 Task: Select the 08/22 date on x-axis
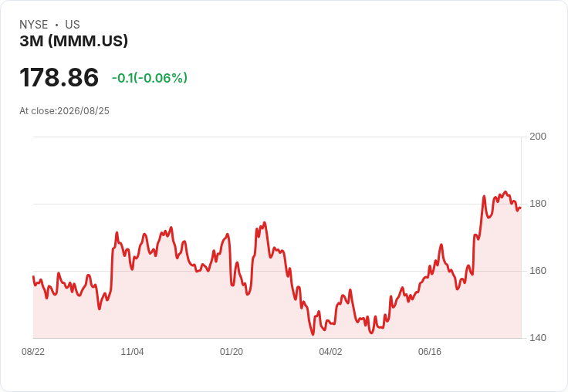[x=33, y=352]
